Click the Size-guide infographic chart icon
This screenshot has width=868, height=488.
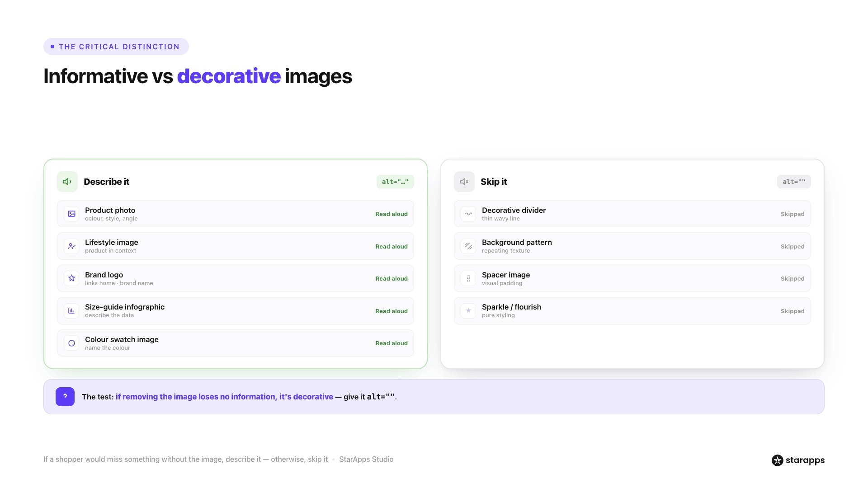(x=71, y=311)
